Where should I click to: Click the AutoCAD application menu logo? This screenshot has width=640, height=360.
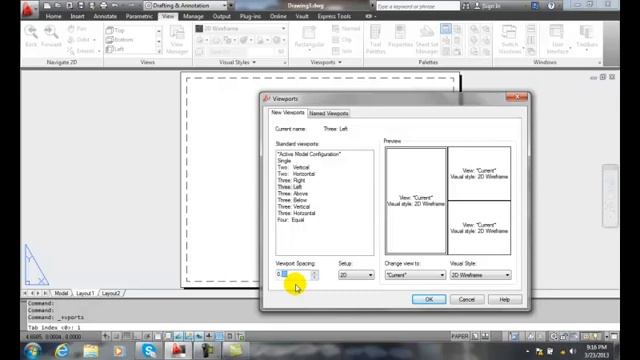pos(28,9)
